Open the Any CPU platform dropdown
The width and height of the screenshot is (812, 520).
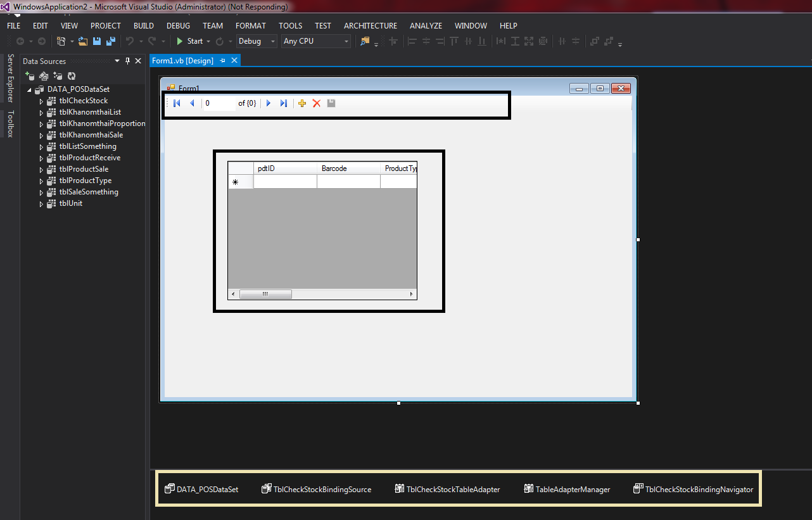pyautogui.click(x=316, y=41)
